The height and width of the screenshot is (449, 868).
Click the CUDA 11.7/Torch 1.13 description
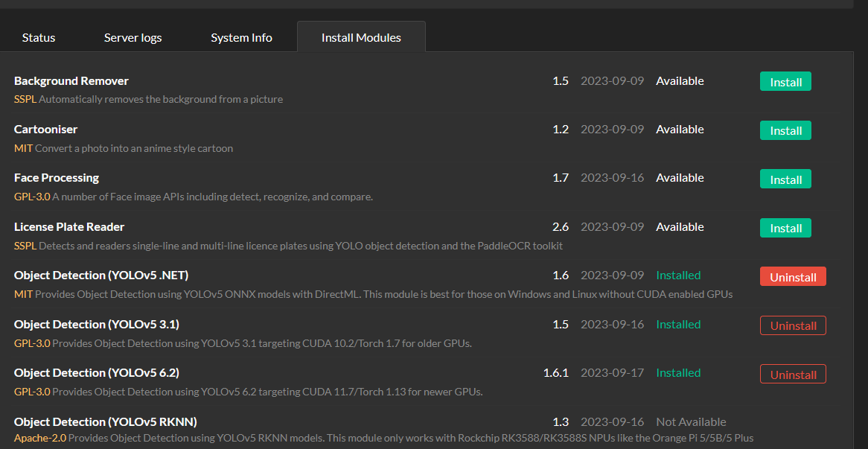(x=267, y=392)
